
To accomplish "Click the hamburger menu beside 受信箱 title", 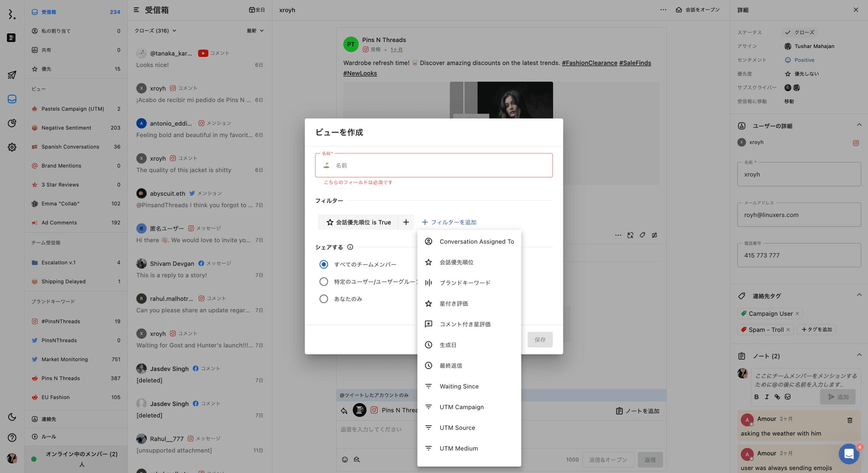I will click(x=136, y=10).
